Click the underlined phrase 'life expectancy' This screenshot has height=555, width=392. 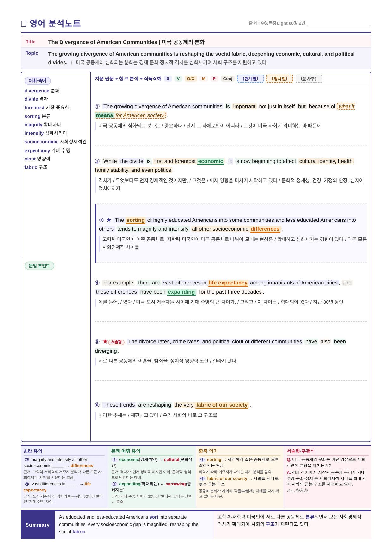point(228,283)
